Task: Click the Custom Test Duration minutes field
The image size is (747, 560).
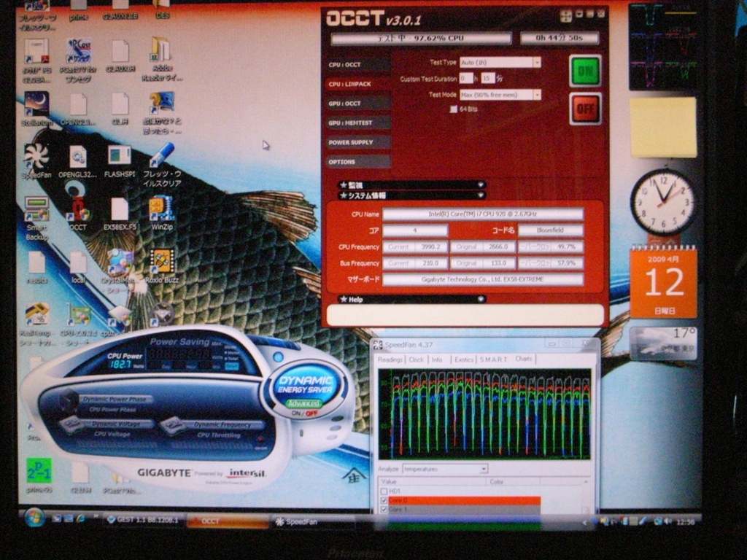Action: click(x=488, y=78)
